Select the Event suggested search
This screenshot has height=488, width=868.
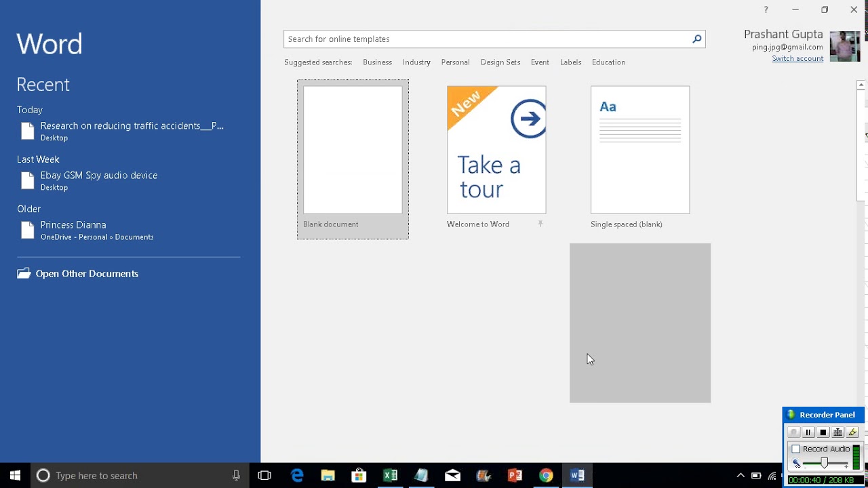tap(540, 62)
